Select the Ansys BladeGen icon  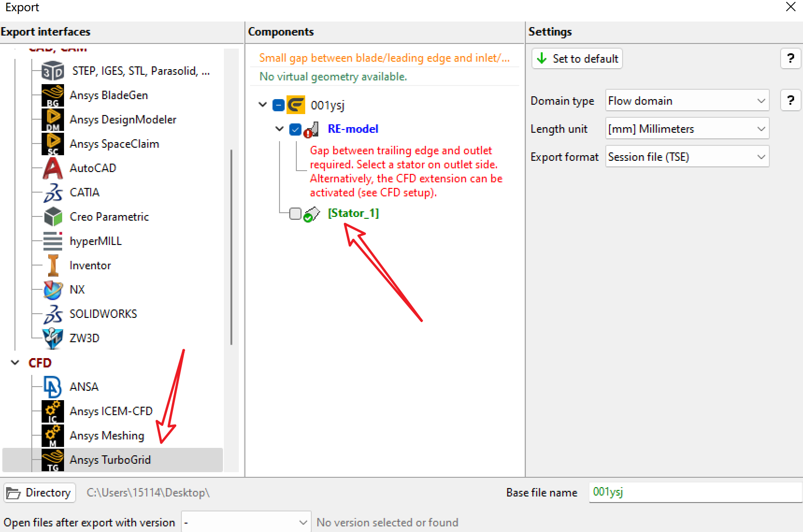tap(53, 95)
